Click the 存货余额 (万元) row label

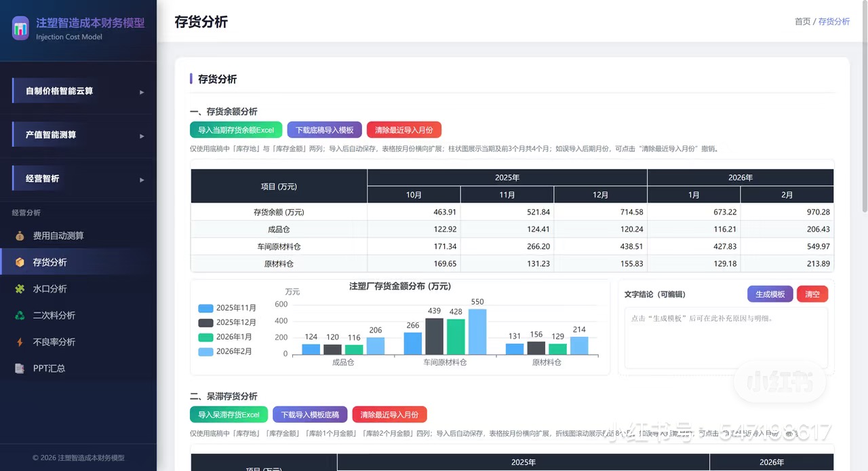point(279,212)
